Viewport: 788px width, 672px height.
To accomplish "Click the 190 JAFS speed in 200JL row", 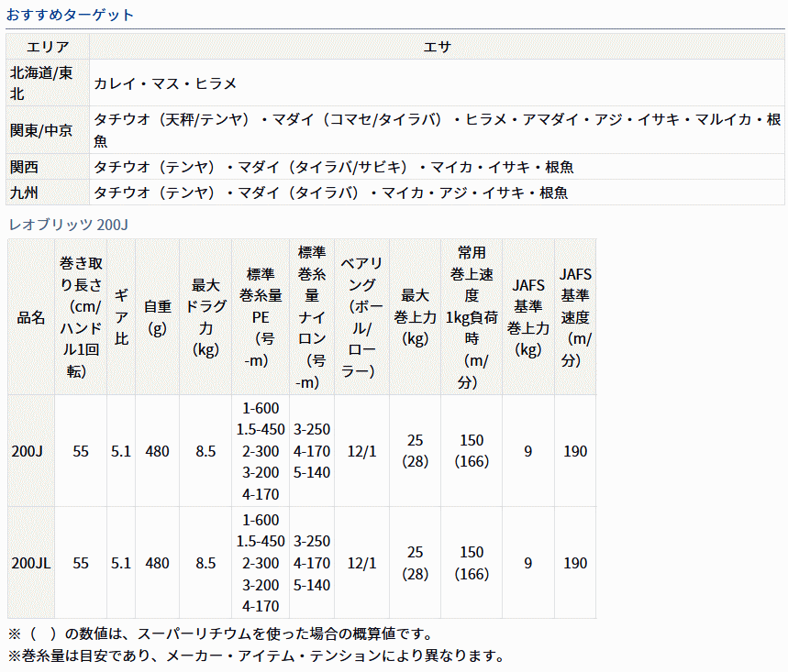I will coord(575,563).
